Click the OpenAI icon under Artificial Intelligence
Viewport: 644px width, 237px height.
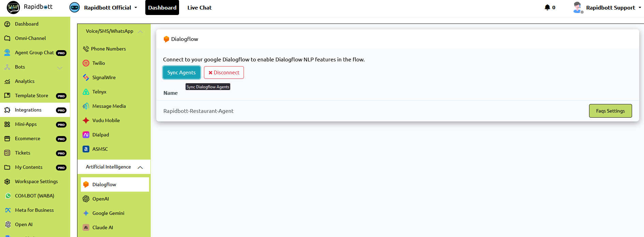pos(86,199)
